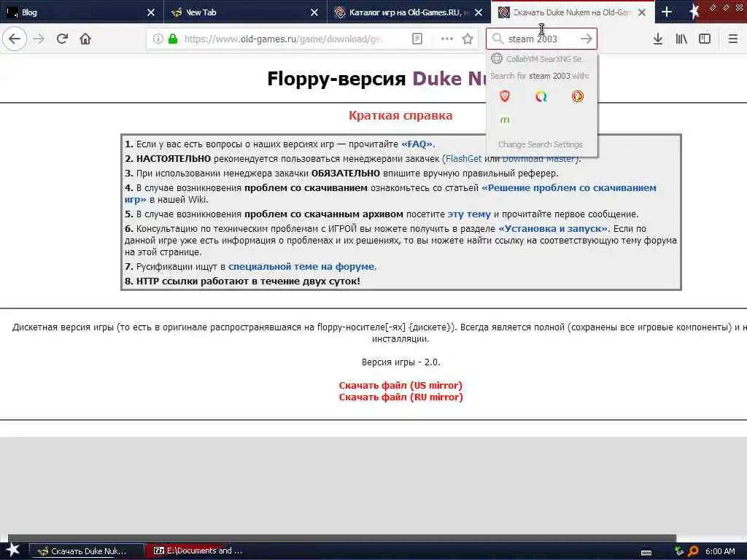This screenshot has height=560, width=747.
Task: Click the search magnifier icon
Action: pos(498,39)
